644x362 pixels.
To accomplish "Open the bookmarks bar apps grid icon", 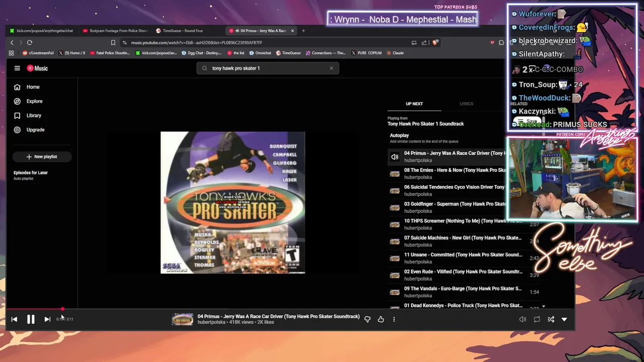I will click(x=11, y=53).
